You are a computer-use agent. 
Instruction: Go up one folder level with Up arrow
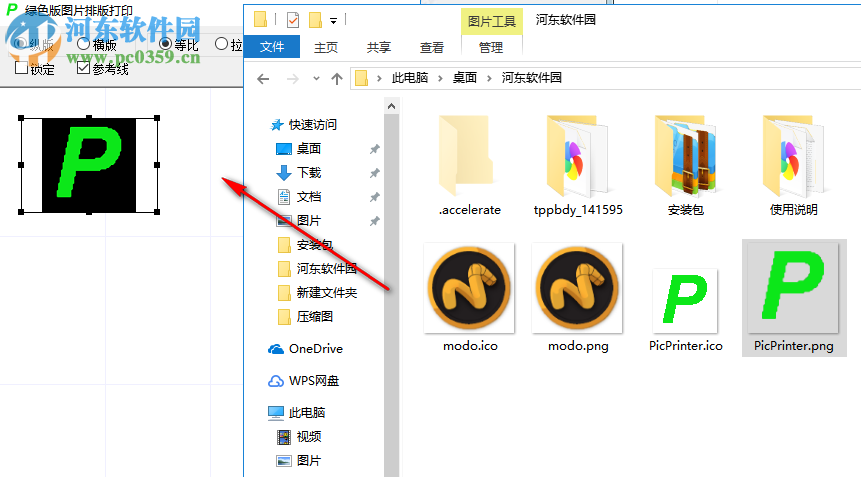tap(337, 78)
